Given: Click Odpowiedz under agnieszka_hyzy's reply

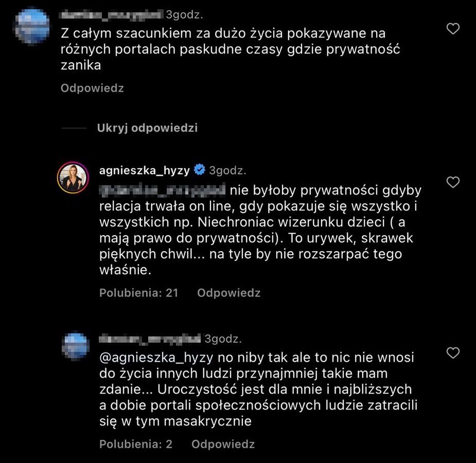Looking at the screenshot, I should point(228,293).
